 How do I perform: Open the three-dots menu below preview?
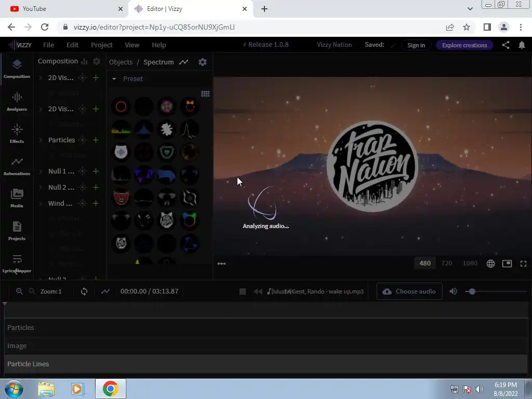[221, 263]
